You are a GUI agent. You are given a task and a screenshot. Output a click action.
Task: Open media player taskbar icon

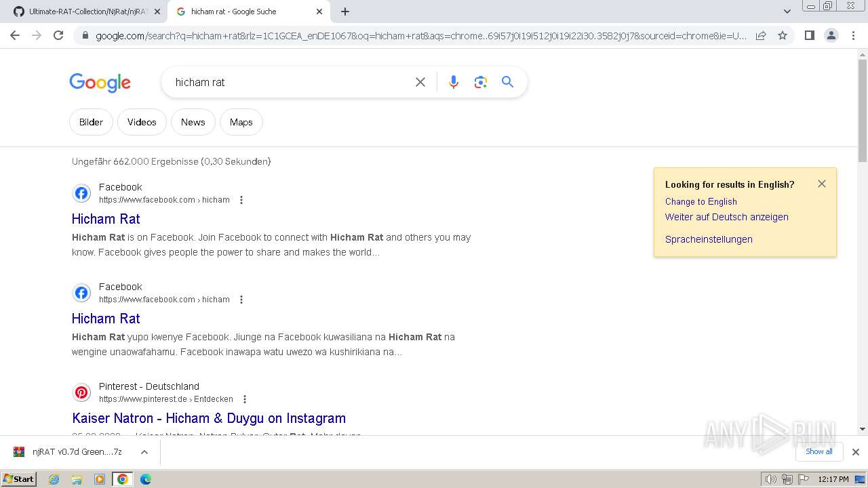100,479
